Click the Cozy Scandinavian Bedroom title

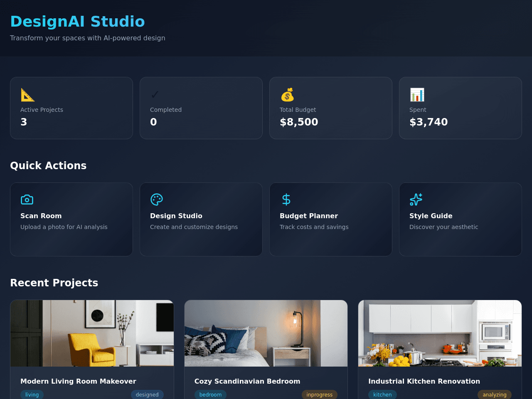[247, 381]
